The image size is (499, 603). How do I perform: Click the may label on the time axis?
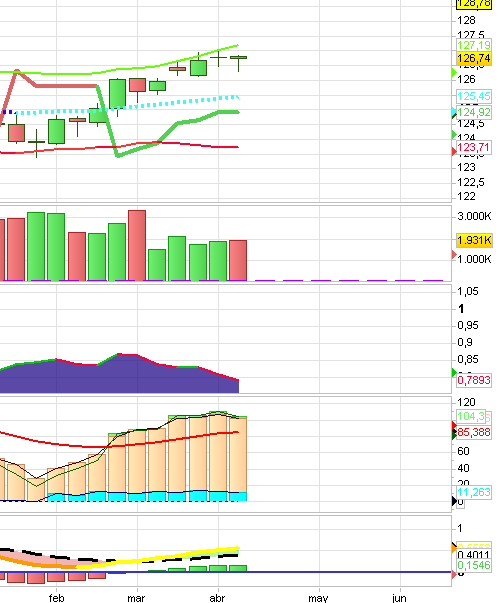tap(318, 598)
